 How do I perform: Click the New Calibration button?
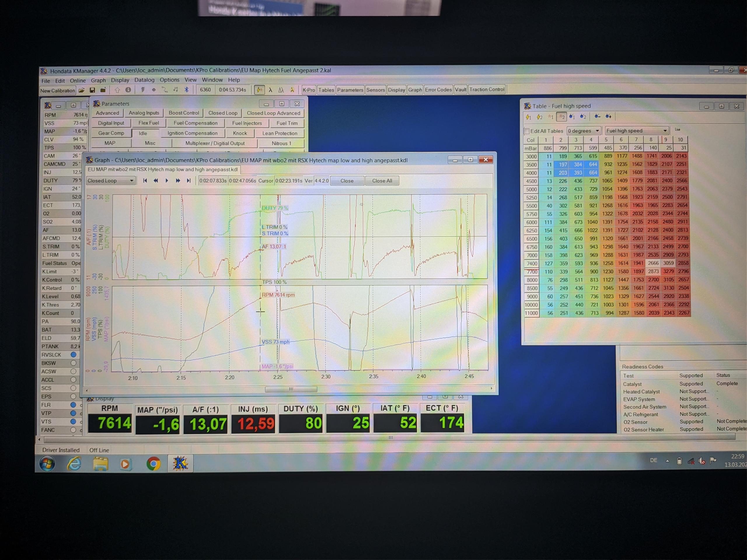57,90
